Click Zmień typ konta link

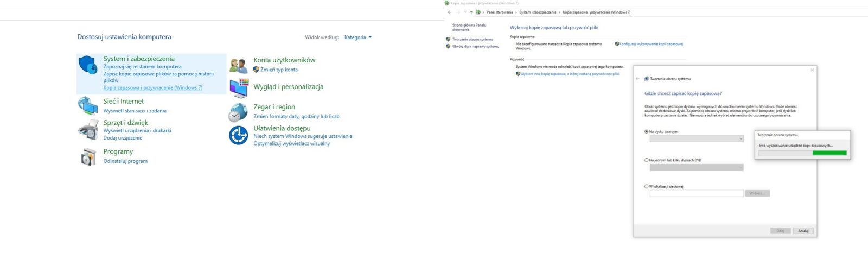(279, 70)
